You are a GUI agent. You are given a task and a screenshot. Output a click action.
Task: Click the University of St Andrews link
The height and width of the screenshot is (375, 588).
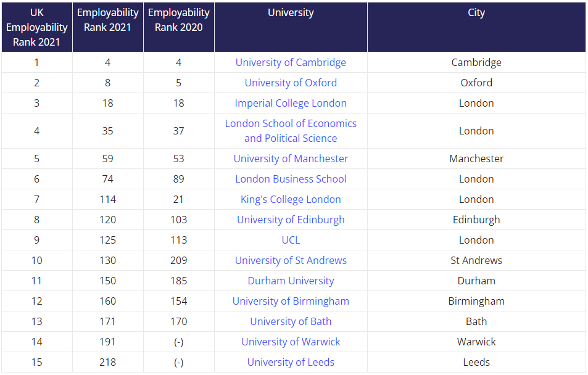291,260
